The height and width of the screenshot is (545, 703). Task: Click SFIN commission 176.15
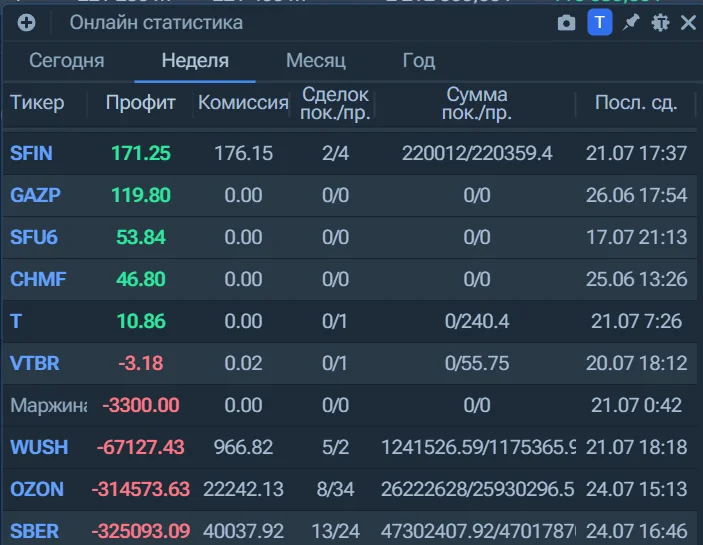point(243,153)
